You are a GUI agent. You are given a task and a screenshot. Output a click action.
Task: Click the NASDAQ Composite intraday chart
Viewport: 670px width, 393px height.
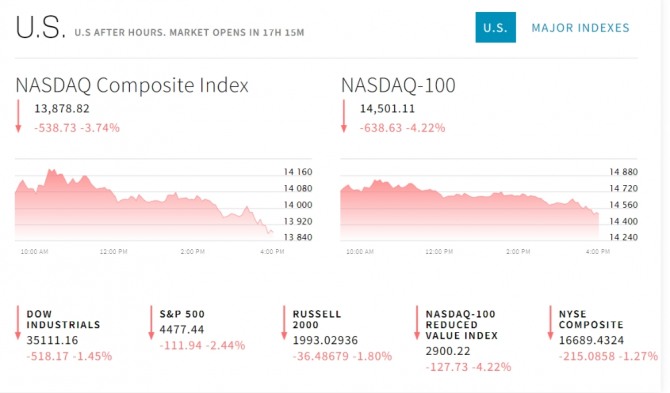(145, 204)
